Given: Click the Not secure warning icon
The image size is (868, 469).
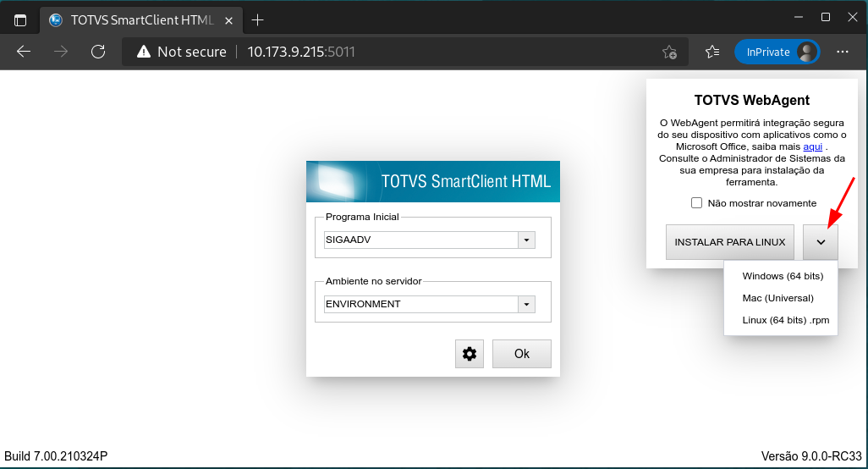Looking at the screenshot, I should [x=143, y=52].
